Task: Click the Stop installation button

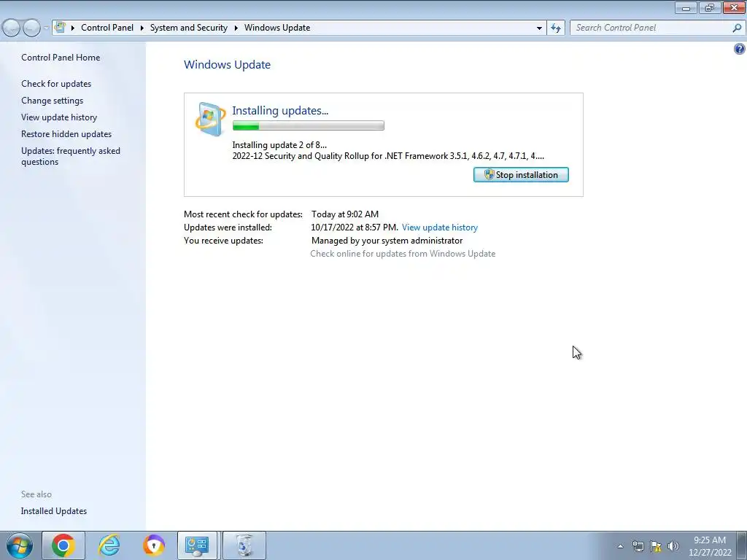Action: click(x=521, y=175)
